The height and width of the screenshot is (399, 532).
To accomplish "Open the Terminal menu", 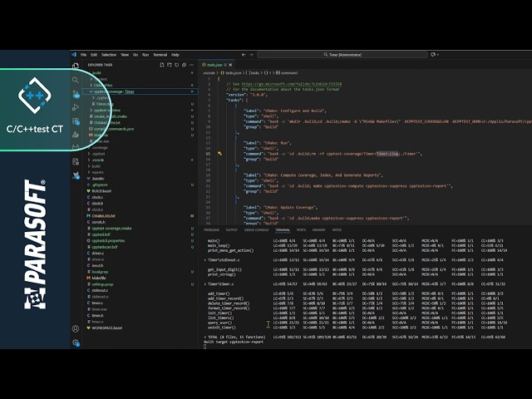I will tap(160, 55).
